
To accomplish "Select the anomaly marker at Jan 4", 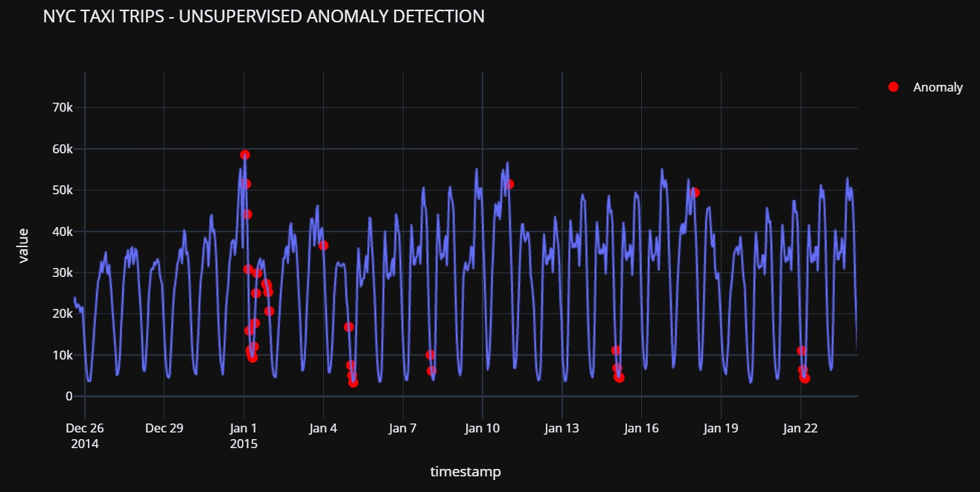I will pyautogui.click(x=323, y=246).
